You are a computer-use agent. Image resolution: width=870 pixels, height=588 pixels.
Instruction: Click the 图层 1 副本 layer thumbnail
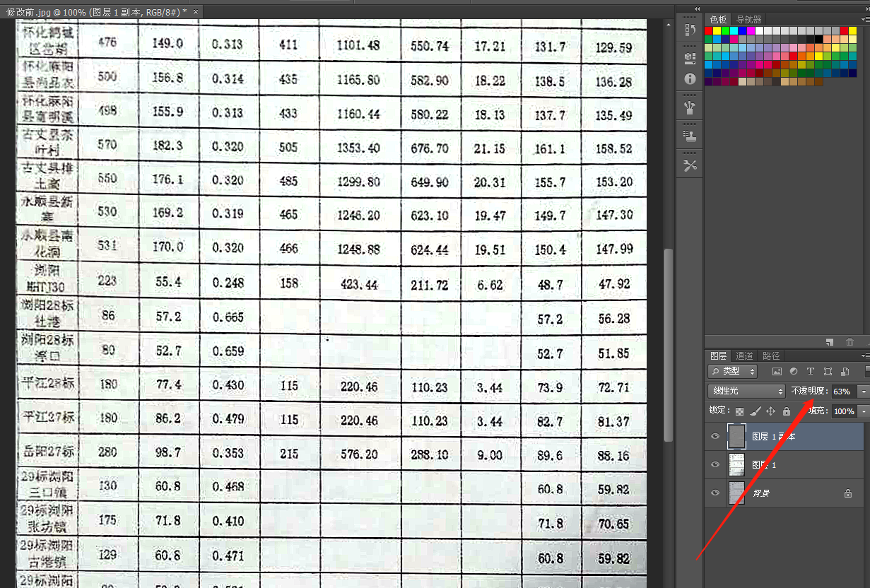click(736, 437)
